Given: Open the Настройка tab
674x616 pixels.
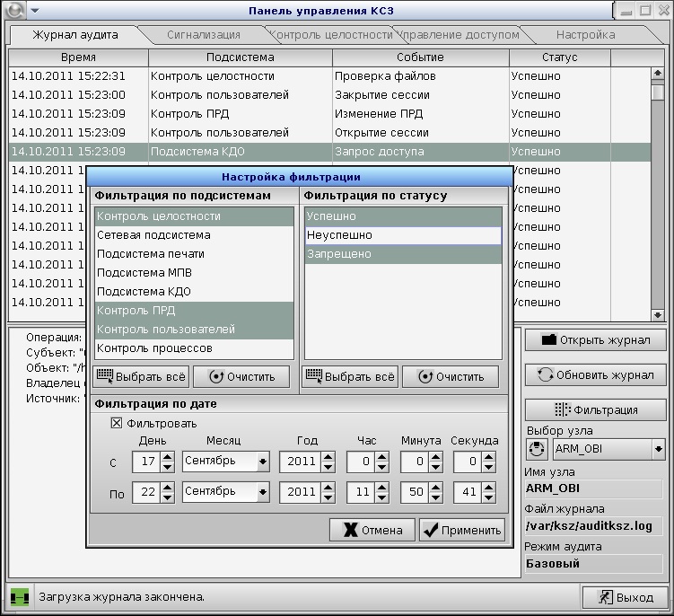Looking at the screenshot, I should click(x=585, y=35).
